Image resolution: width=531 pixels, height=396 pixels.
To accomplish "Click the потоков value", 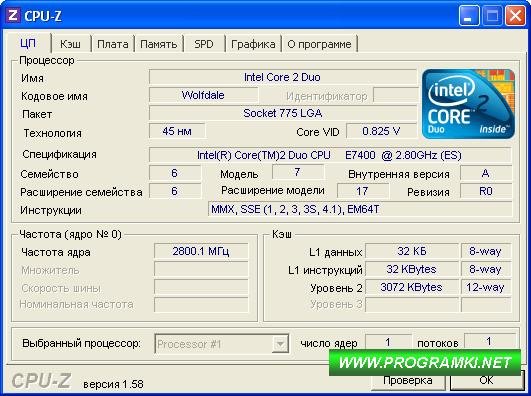I will coord(489,341).
